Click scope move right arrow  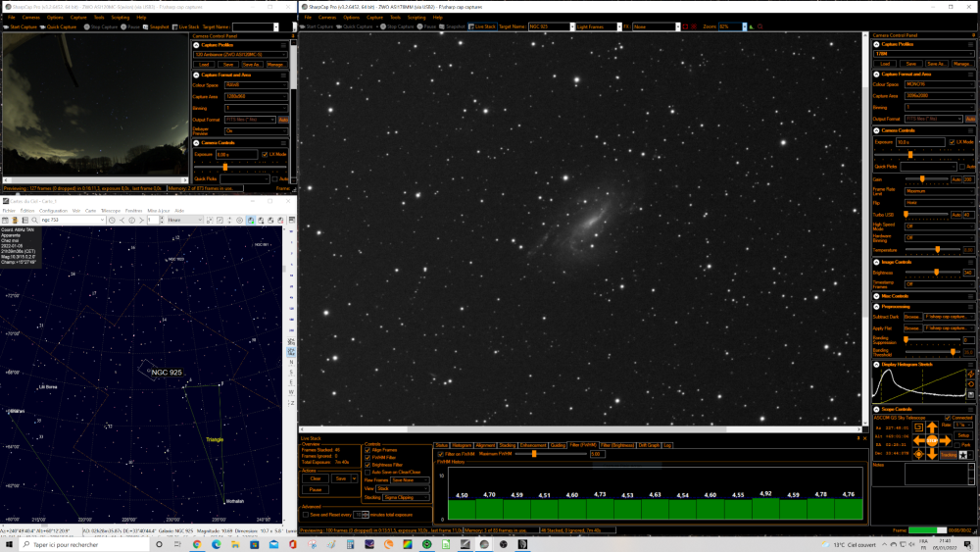[x=945, y=441]
